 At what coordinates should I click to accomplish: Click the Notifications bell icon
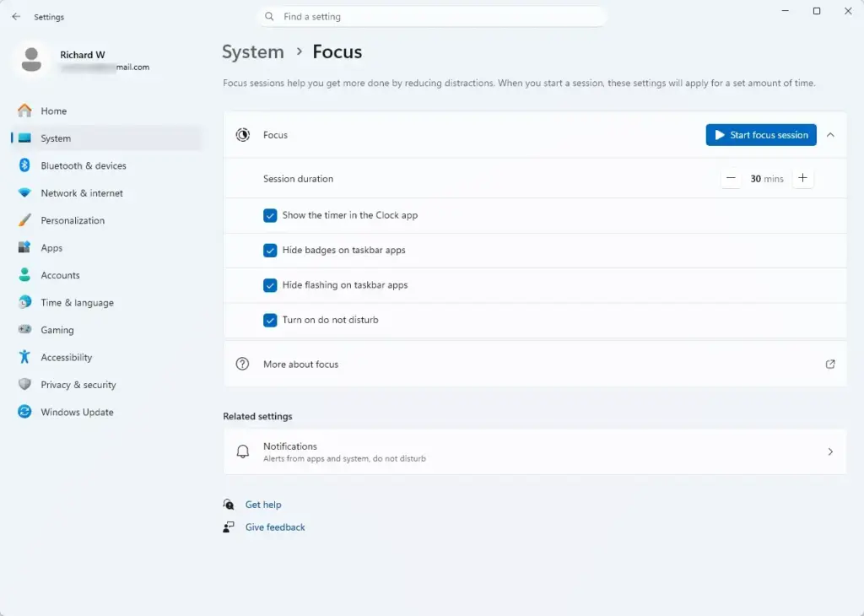[x=242, y=451]
